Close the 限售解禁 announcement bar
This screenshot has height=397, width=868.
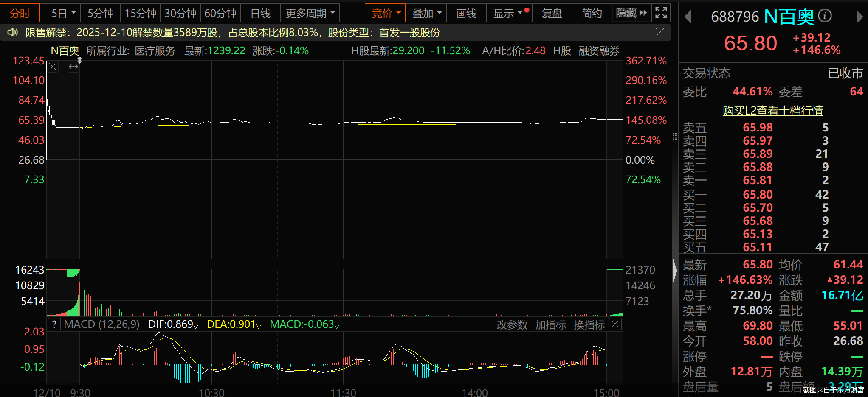click(659, 32)
